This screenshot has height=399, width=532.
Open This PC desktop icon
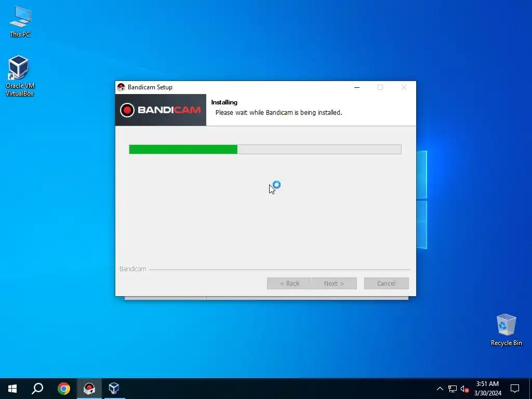20,22
